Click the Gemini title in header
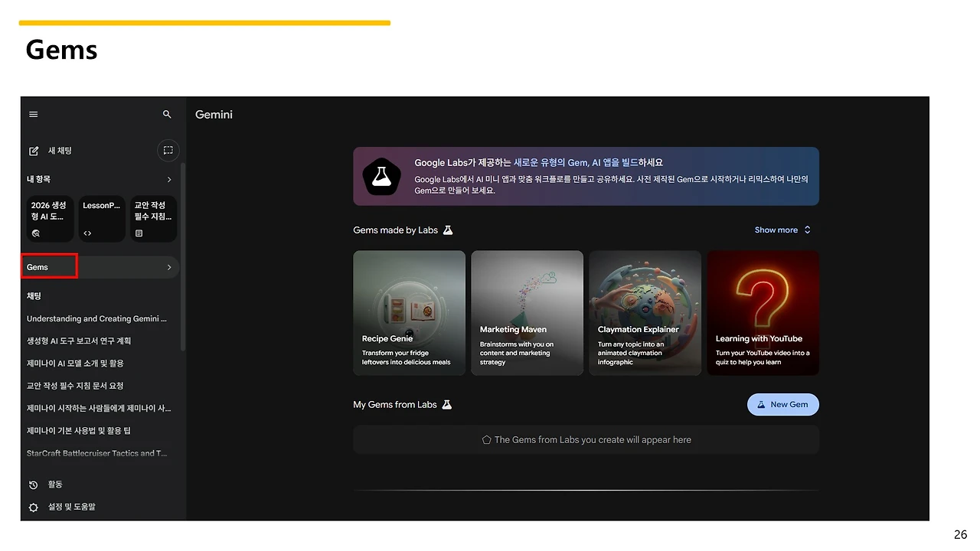Viewport: 980px width, 551px height. [214, 115]
